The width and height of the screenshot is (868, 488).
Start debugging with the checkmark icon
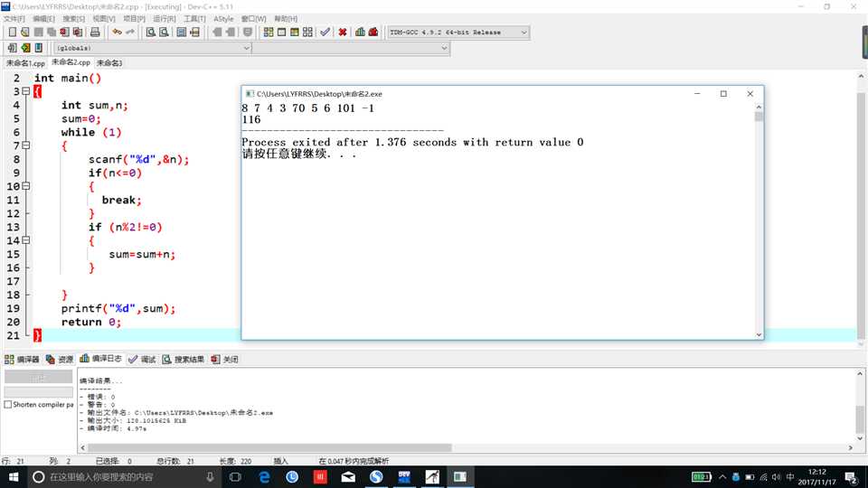click(x=325, y=33)
